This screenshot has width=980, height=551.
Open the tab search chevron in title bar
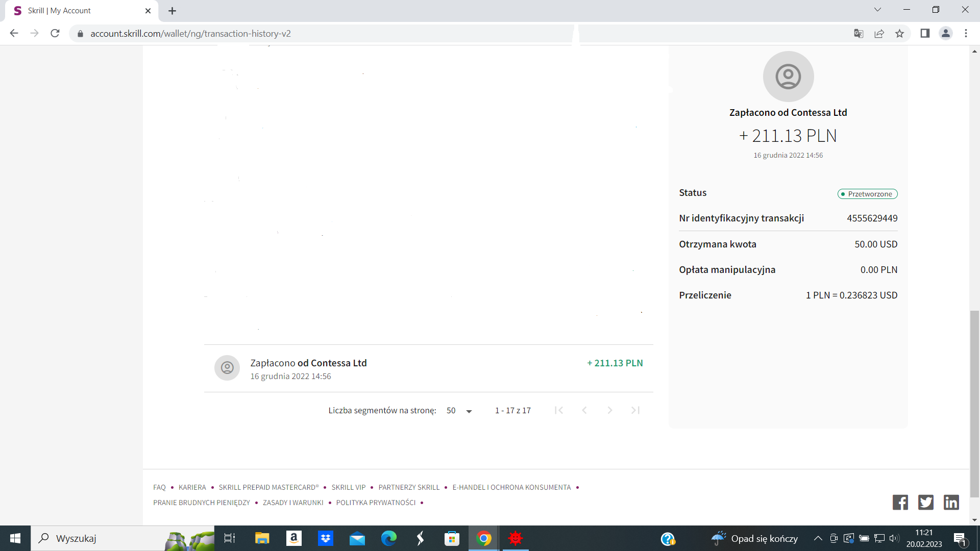[x=877, y=10]
